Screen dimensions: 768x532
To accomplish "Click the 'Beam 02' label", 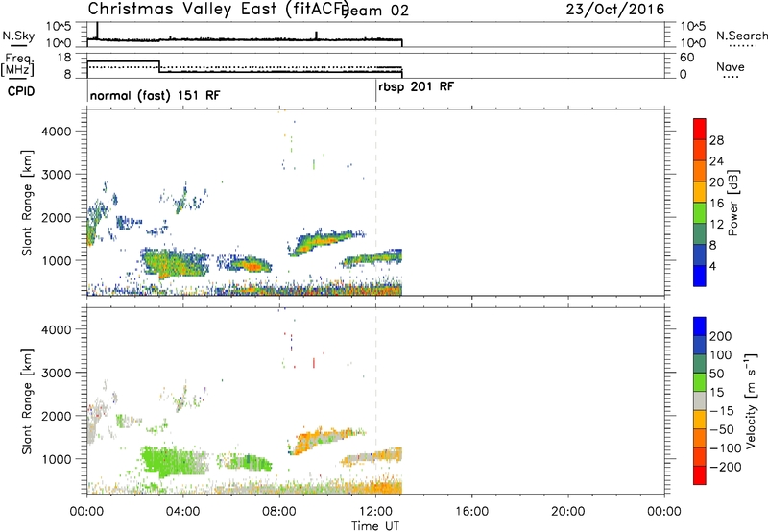I will 376,11.
